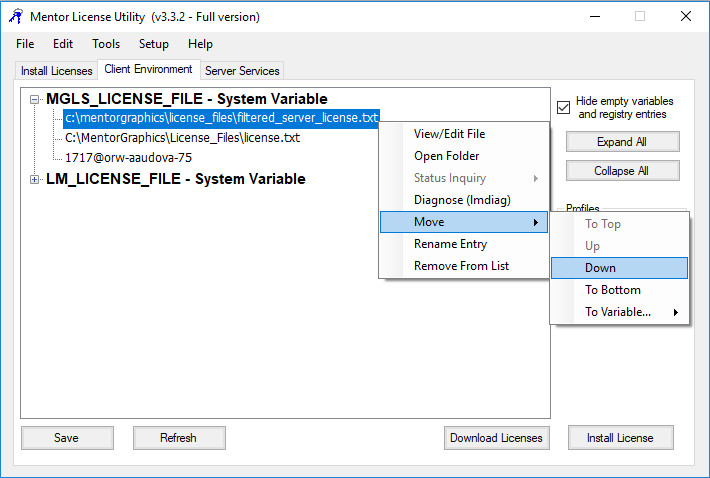Minimize the Mentor License Utility window

(595, 17)
